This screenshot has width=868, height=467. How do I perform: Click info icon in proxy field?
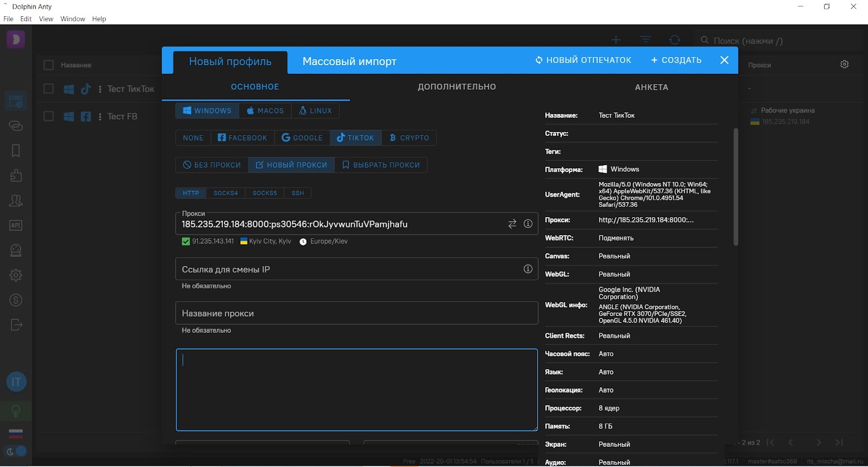pyautogui.click(x=528, y=224)
